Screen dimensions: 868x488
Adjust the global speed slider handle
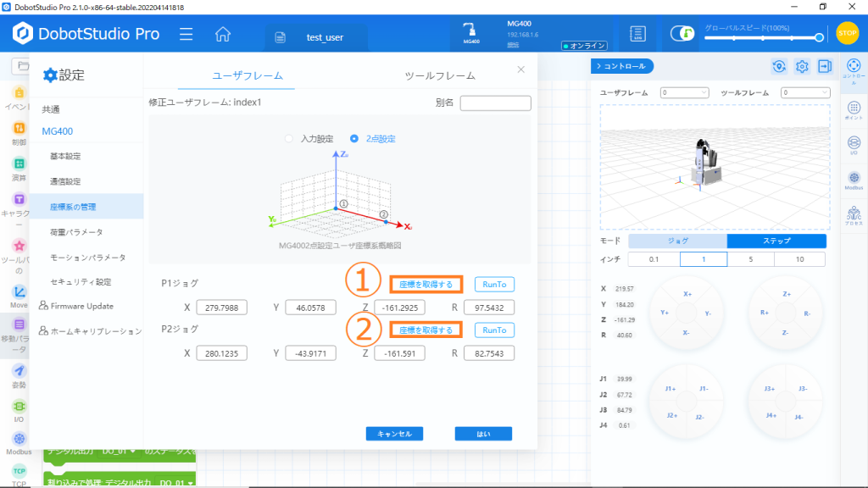click(819, 37)
